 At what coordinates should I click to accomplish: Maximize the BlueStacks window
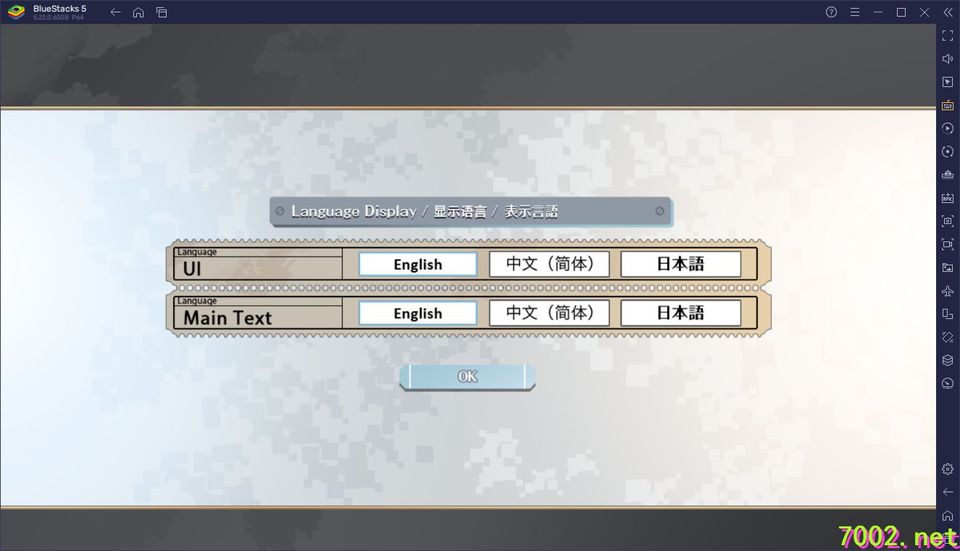pyautogui.click(x=901, y=12)
